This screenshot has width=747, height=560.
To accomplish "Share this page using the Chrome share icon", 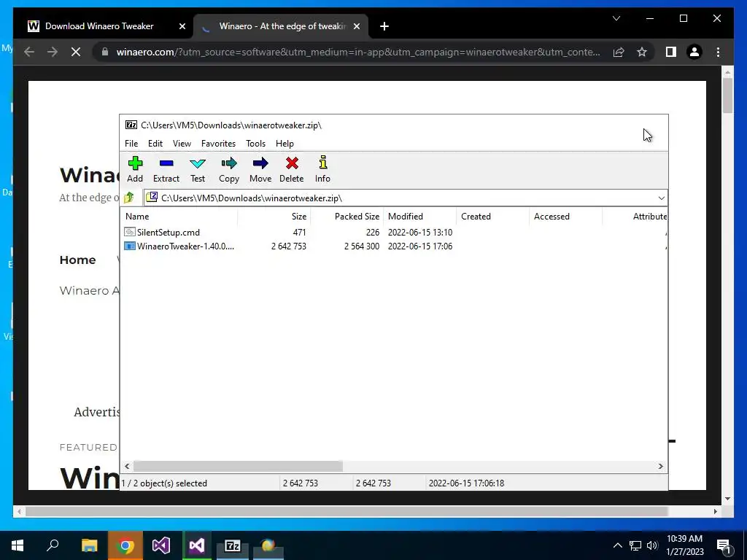I will 619,52.
